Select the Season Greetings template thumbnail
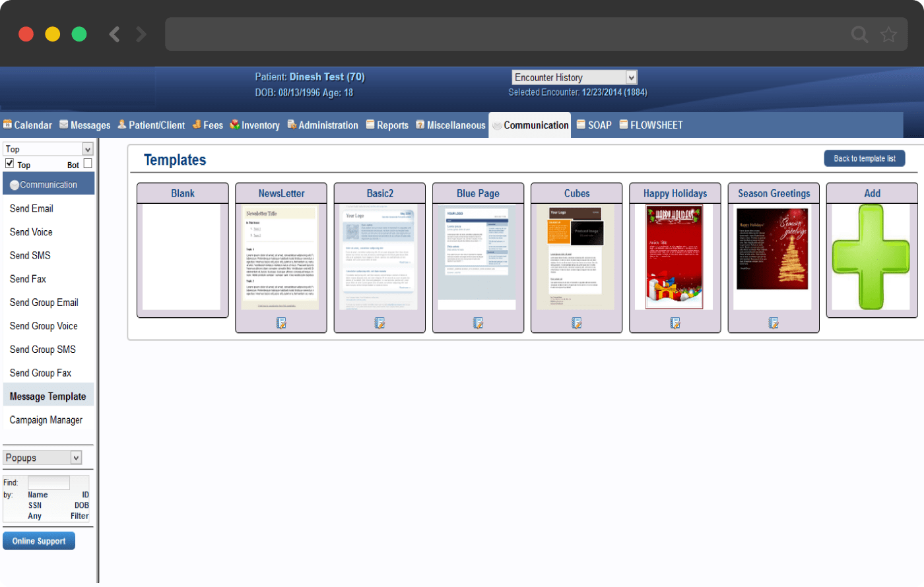The height and width of the screenshot is (587, 924). pyautogui.click(x=772, y=257)
